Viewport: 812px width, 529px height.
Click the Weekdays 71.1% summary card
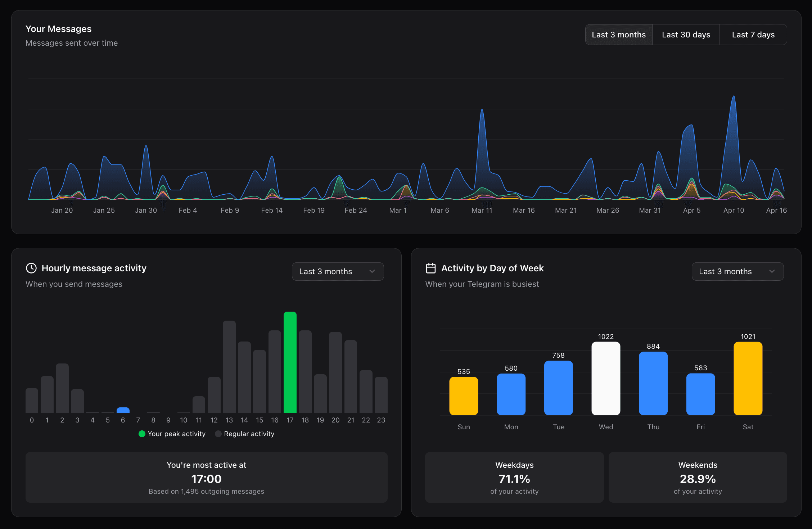click(x=514, y=478)
